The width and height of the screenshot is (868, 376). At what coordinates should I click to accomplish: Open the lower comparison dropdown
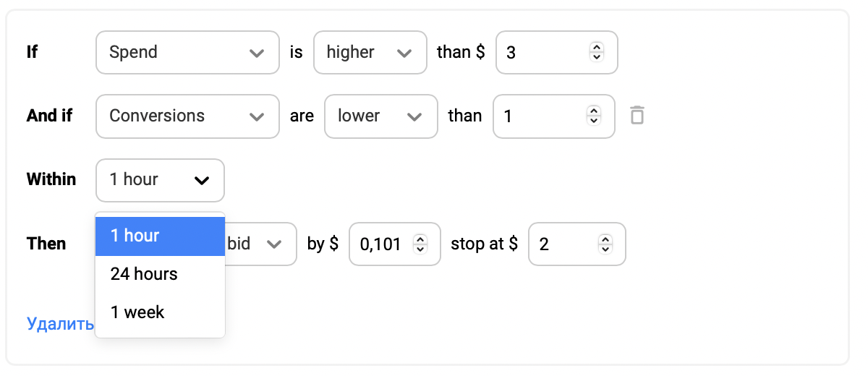tap(381, 116)
